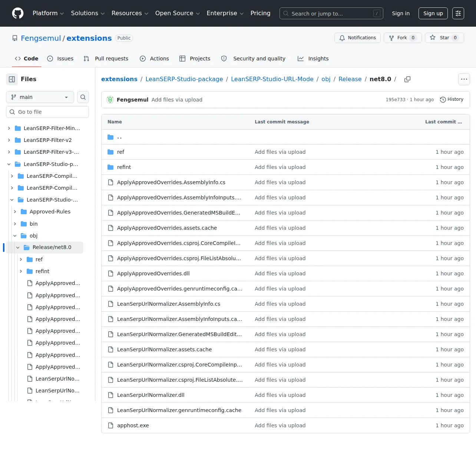The image size is (476, 451).
Task: Expand the Approved-Rules folder chevron
Action: 15,212
